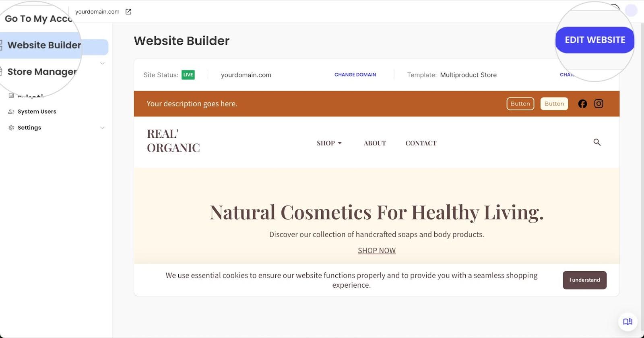Screen dimensions: 644x338
Task: Click the 'Your description goes here.' text
Action: point(192,104)
